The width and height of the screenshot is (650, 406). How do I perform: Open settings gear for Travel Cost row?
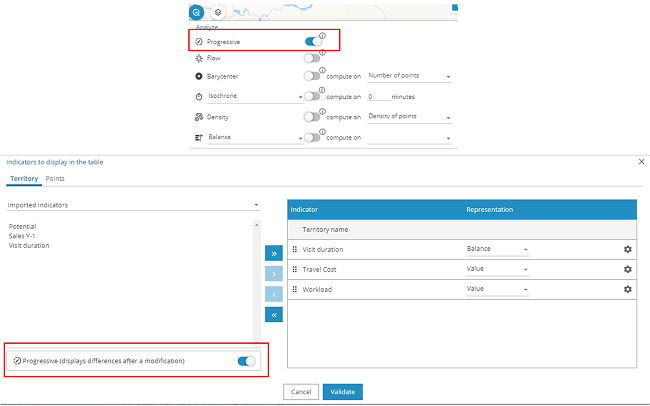pos(627,269)
